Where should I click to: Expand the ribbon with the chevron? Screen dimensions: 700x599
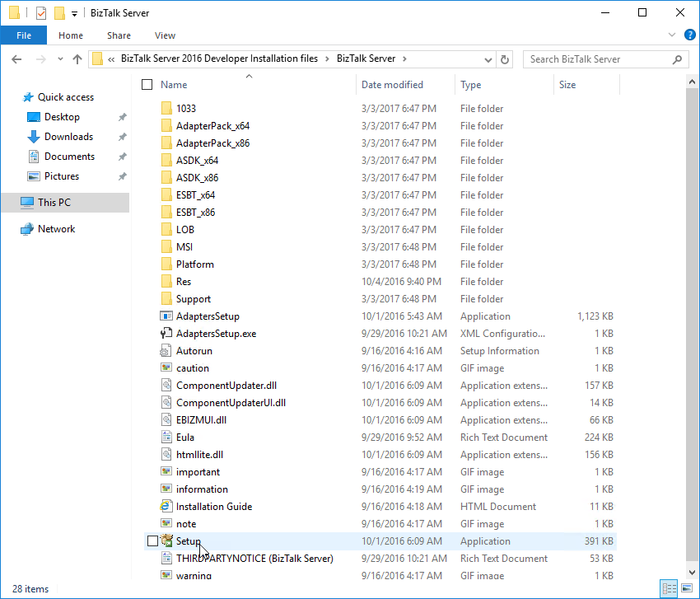coord(672,35)
